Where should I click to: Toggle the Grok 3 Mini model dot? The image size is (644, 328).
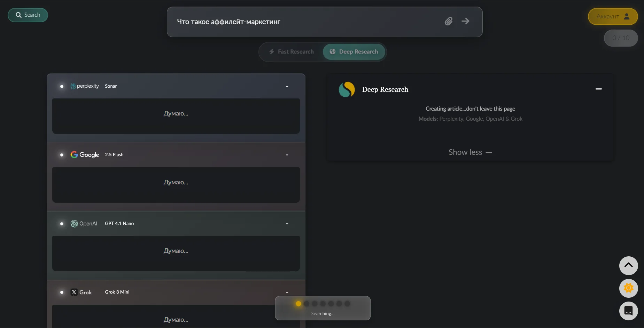point(62,292)
